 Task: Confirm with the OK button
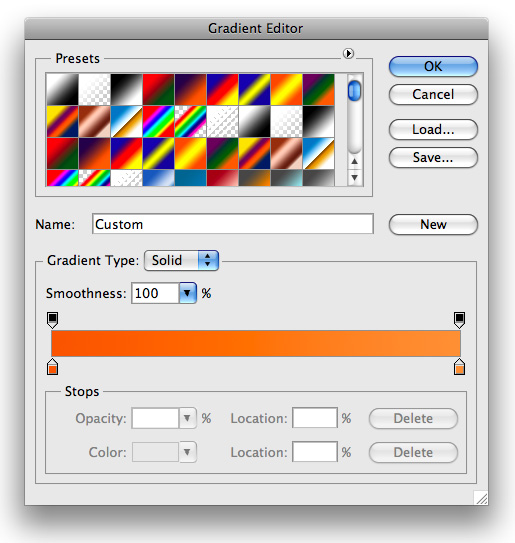pyautogui.click(x=433, y=66)
